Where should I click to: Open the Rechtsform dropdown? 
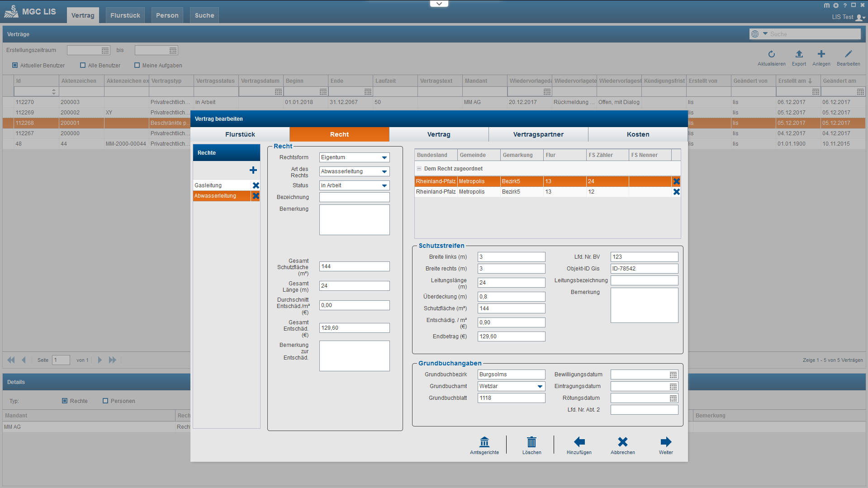tap(384, 157)
